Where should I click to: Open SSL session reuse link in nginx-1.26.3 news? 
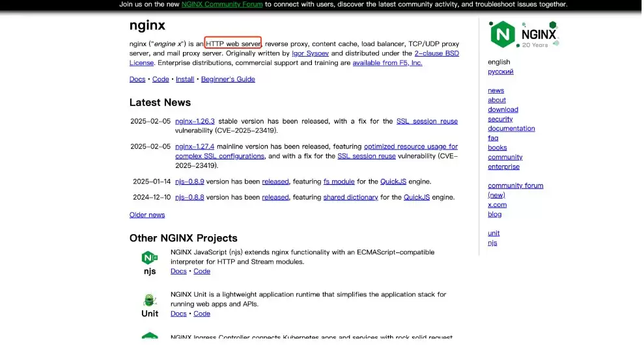tap(427, 121)
